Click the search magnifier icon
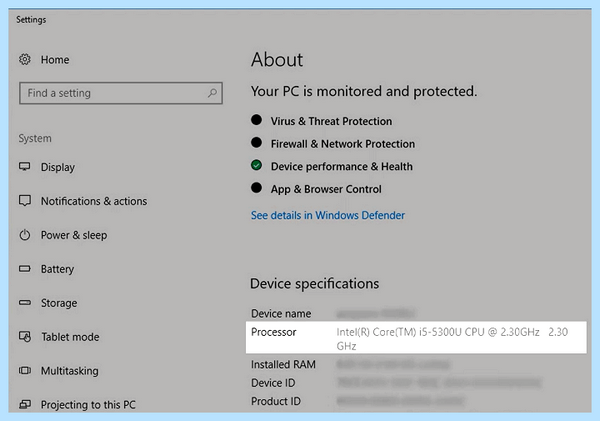Image resolution: width=600 pixels, height=421 pixels. (x=212, y=93)
